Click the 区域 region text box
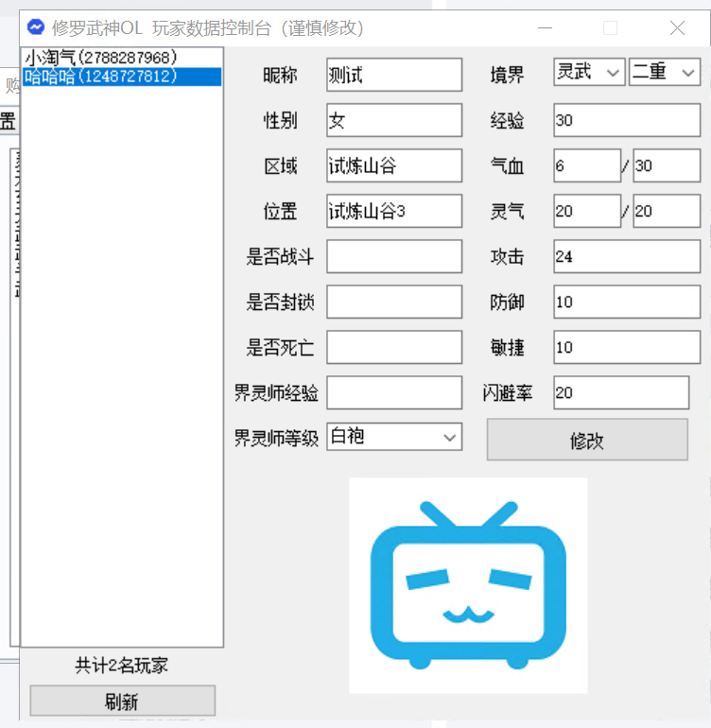The height and width of the screenshot is (728, 711). (x=394, y=166)
